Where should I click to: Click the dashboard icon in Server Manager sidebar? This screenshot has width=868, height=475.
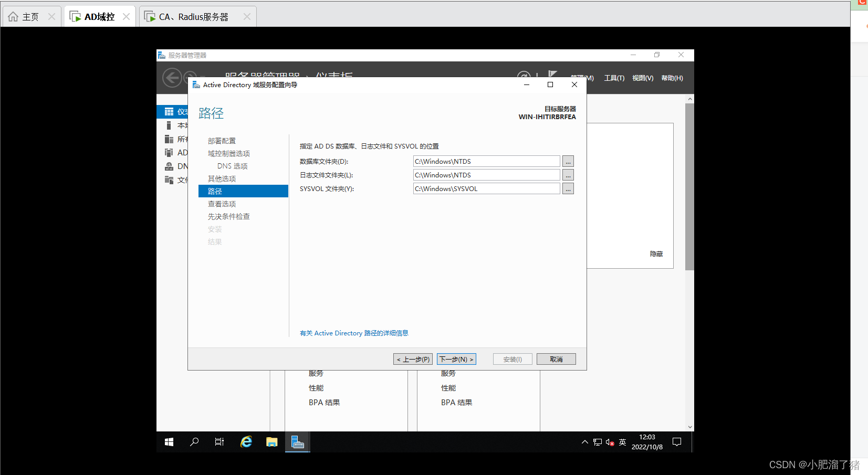tap(169, 112)
